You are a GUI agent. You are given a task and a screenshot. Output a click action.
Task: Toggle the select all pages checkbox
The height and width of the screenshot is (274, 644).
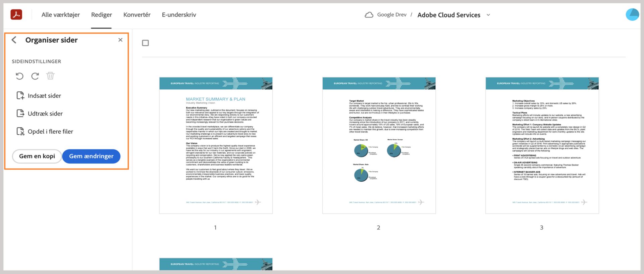(x=145, y=43)
